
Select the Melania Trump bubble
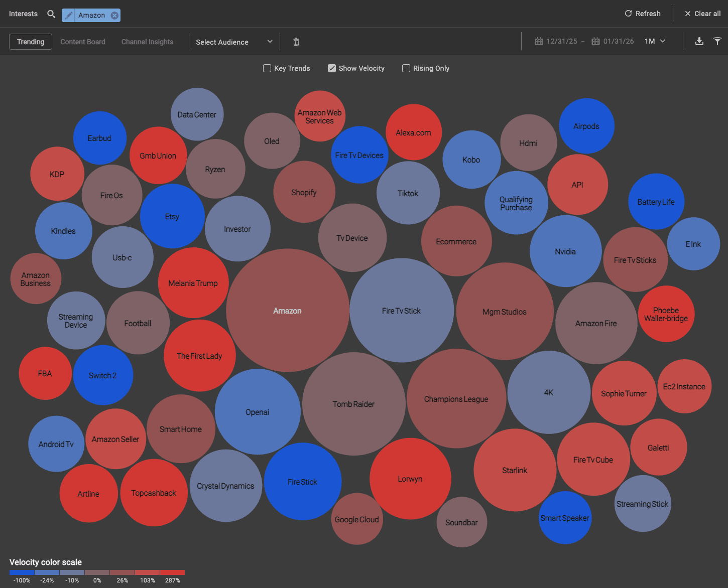(193, 283)
